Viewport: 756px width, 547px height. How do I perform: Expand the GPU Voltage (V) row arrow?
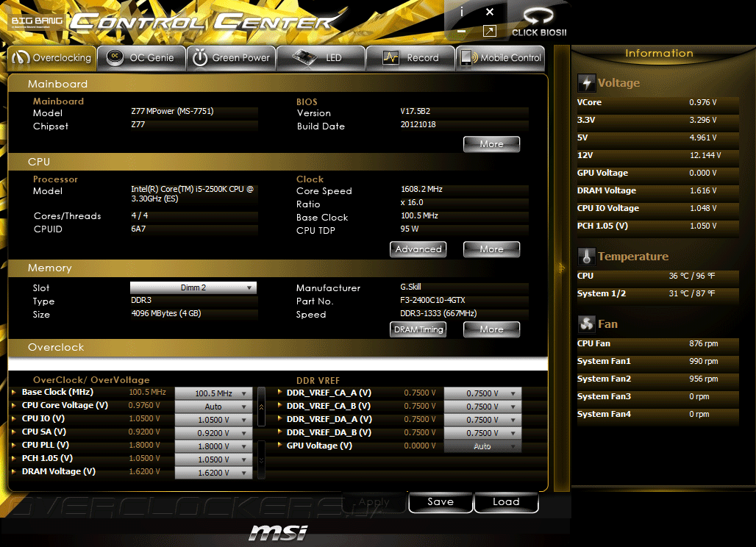[x=279, y=446]
